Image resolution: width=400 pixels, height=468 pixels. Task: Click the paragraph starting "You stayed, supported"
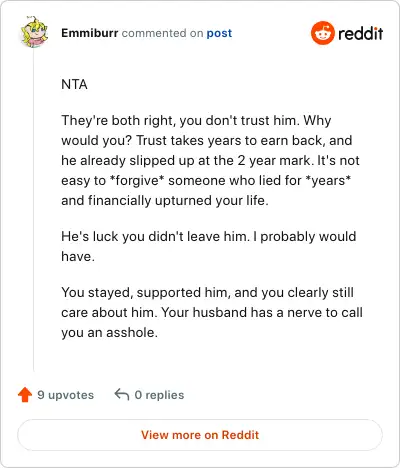[x=212, y=312]
